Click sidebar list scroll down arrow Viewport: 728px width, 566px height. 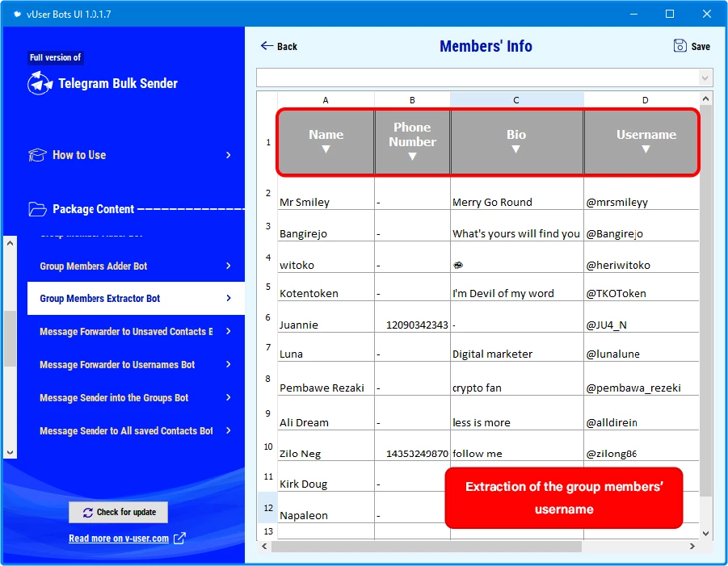click(11, 452)
